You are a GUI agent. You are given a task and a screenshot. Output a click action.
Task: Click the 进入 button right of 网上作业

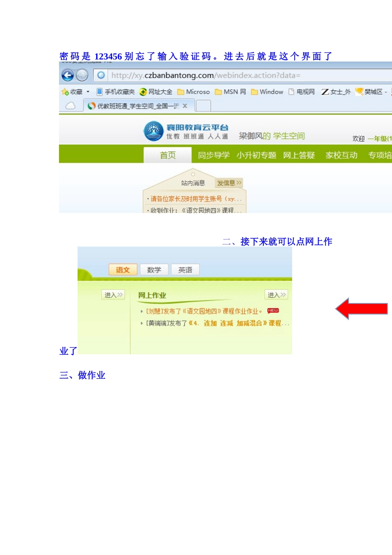[276, 295]
